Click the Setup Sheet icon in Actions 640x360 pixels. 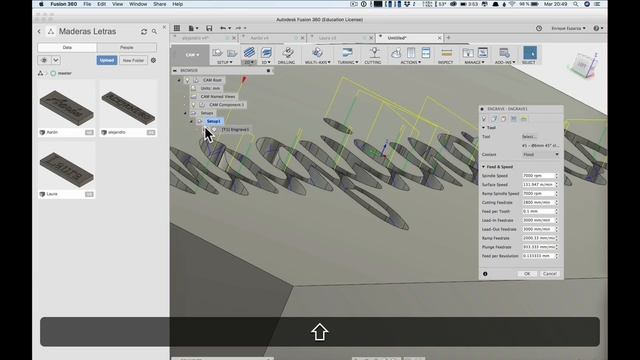(x=426, y=53)
